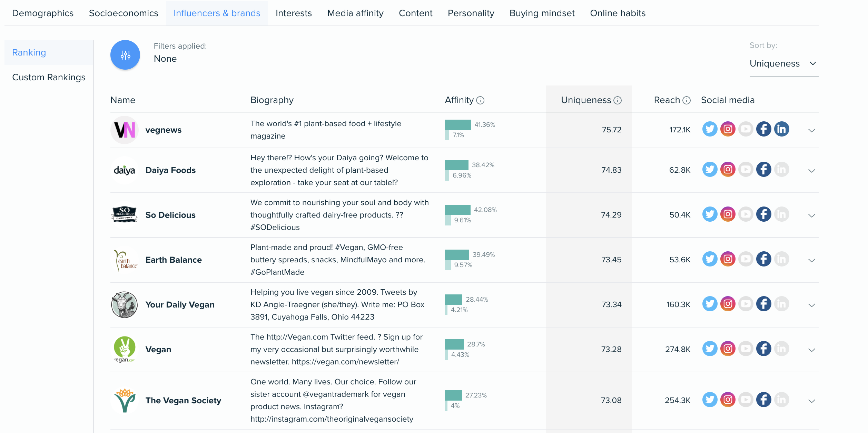The width and height of the screenshot is (868, 433).
Task: Expand the Vegan row details
Action: coord(812,350)
